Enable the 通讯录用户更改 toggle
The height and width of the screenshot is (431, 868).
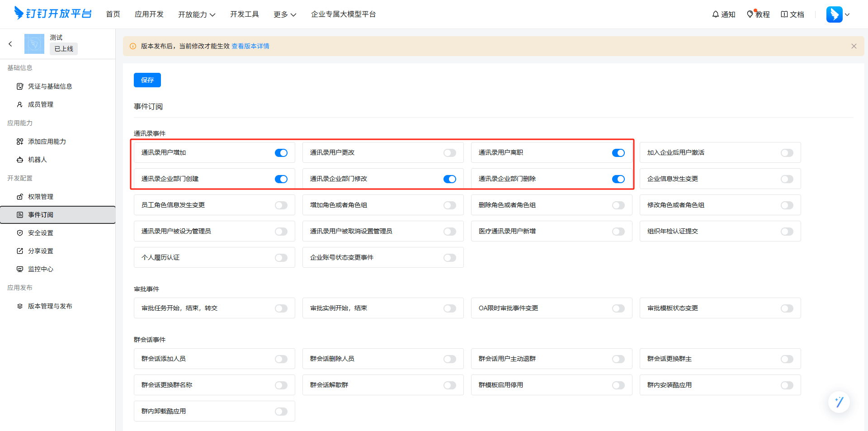[x=449, y=153]
